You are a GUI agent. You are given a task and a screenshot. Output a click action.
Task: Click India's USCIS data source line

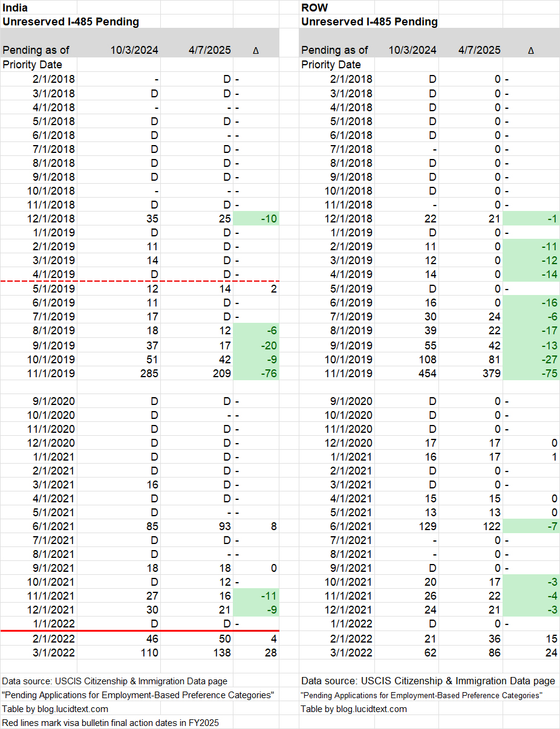point(115,681)
